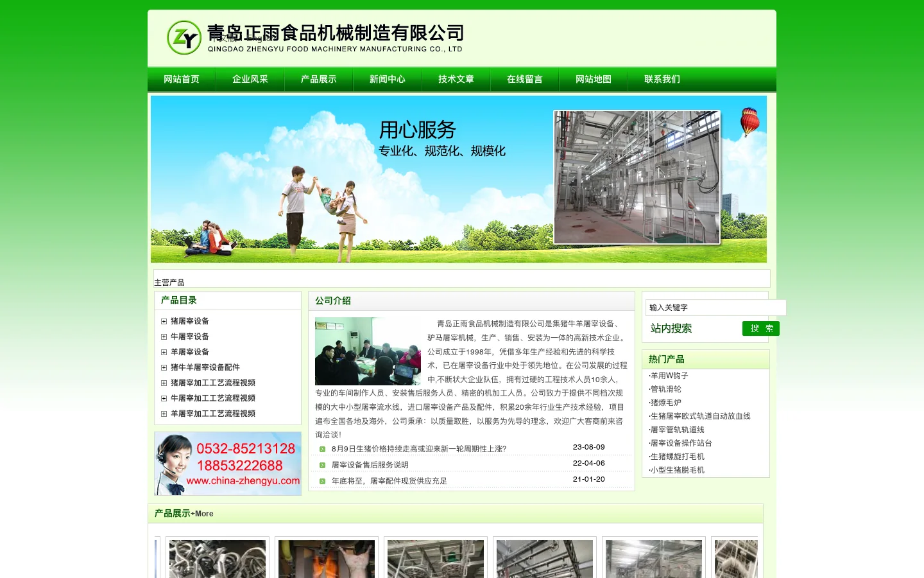Screen dimensions: 924x578
Task: Click the green 搜索 search button
Action: pyautogui.click(x=761, y=328)
